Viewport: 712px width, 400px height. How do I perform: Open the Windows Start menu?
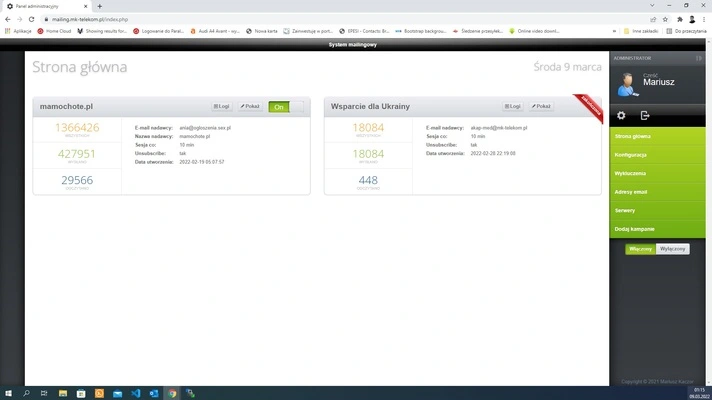pyautogui.click(x=8, y=393)
